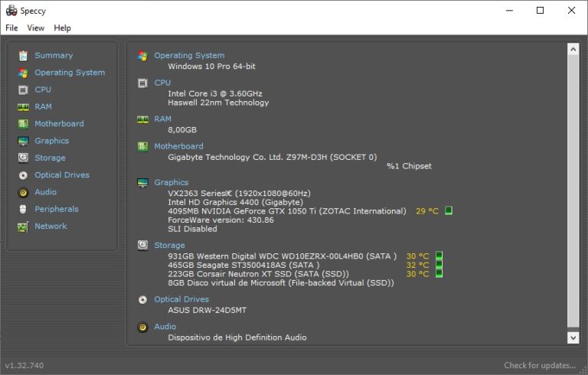
Task: Click the Peripherals mouse icon in sidebar
Action: coord(23,209)
